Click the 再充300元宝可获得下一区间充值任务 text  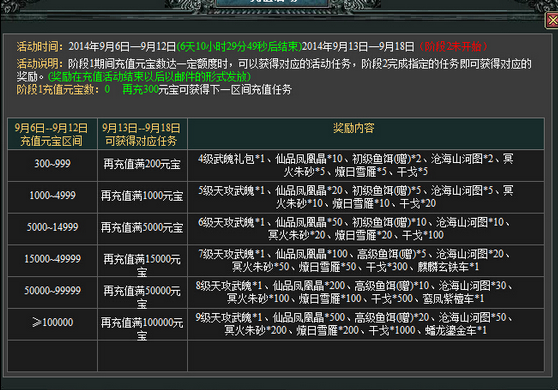click(x=207, y=89)
